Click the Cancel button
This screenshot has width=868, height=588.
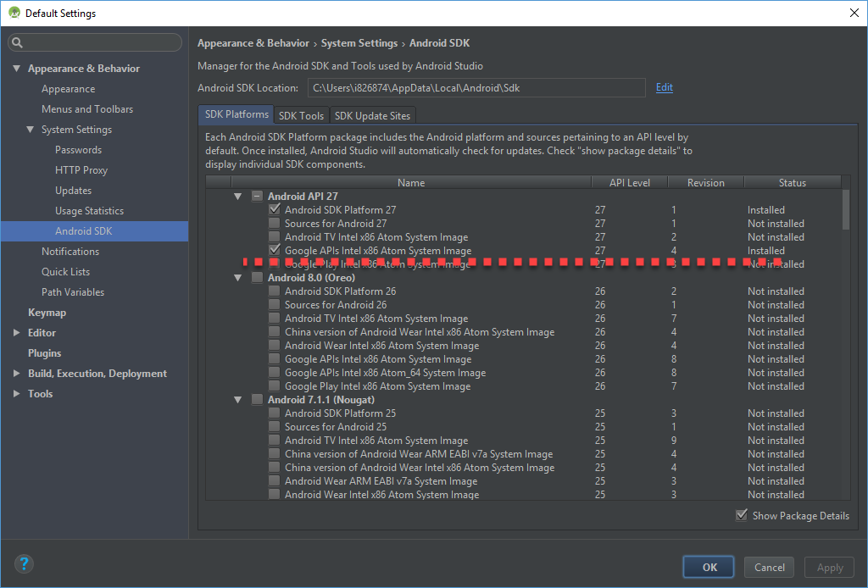pos(769,567)
